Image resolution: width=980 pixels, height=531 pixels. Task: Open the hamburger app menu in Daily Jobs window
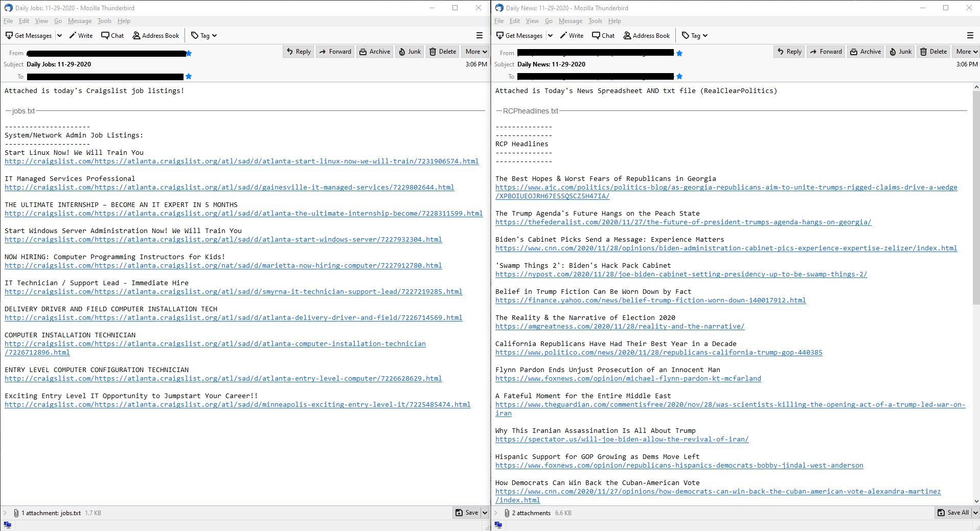point(480,36)
